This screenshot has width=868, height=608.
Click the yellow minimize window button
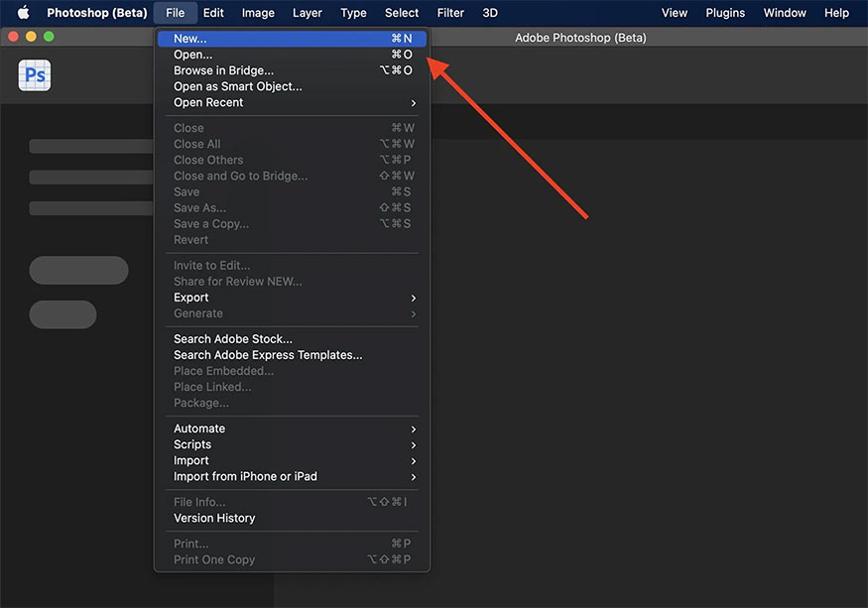pos(31,37)
